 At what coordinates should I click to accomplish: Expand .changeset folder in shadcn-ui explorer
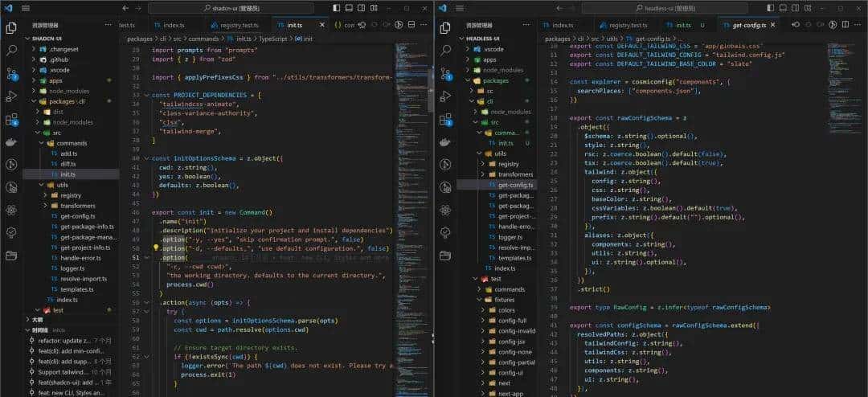tap(35, 49)
